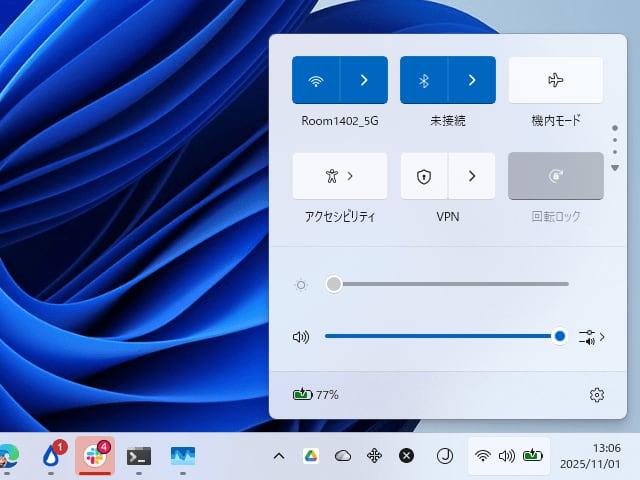Expand VPN connections chevron

point(471,176)
